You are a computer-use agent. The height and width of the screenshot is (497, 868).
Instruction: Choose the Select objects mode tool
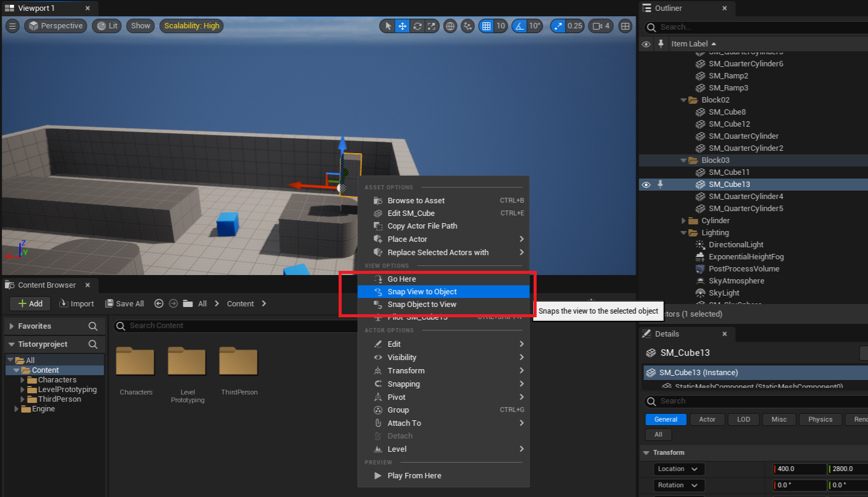pyautogui.click(x=388, y=26)
